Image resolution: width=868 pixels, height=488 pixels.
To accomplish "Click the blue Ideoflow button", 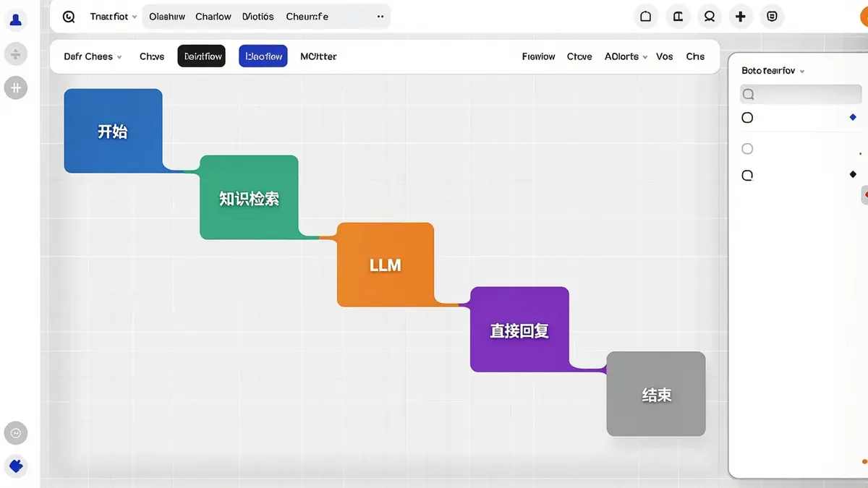I will (x=263, y=56).
